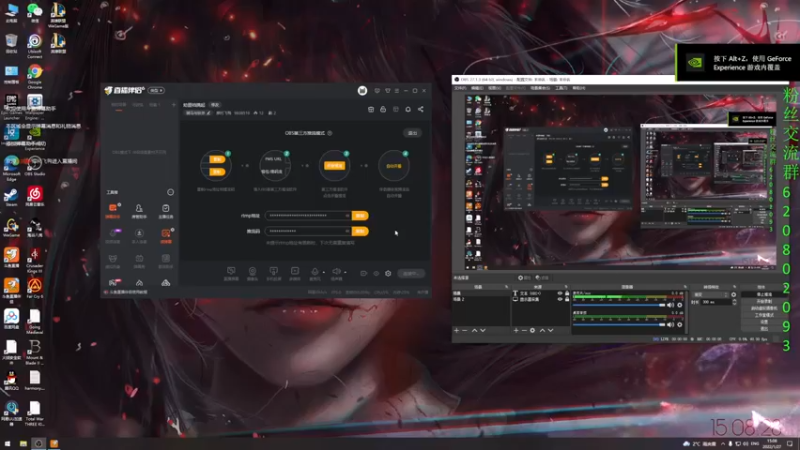Open the share icon in the streaming assistant
800x450 pixels.
tap(420, 109)
